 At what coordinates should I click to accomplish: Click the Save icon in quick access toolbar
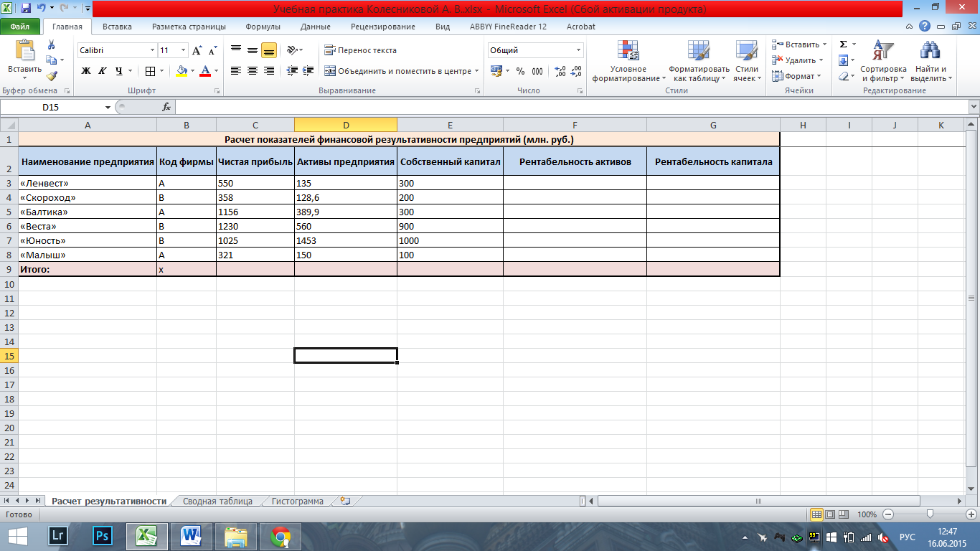click(x=26, y=9)
